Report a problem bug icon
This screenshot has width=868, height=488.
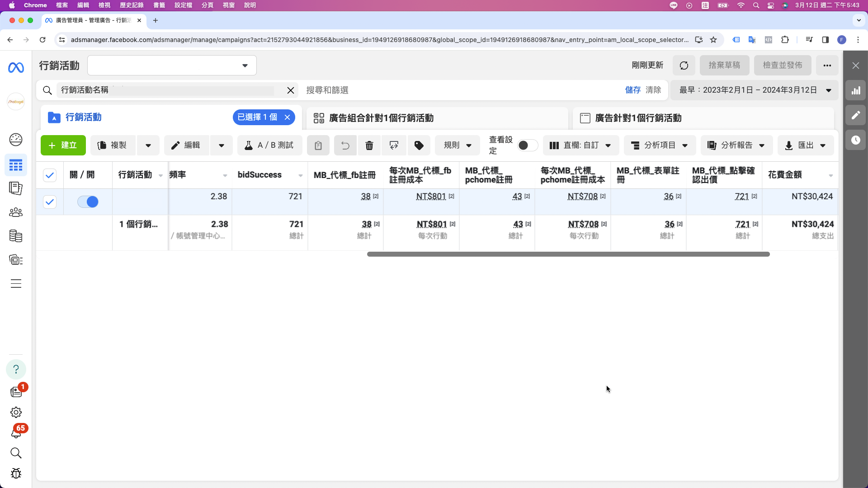(16, 473)
